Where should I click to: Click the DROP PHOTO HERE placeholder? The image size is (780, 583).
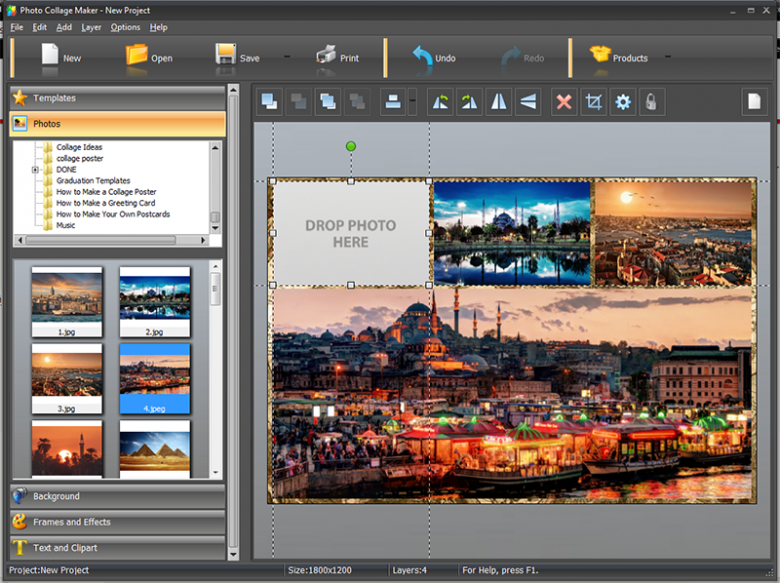point(351,233)
